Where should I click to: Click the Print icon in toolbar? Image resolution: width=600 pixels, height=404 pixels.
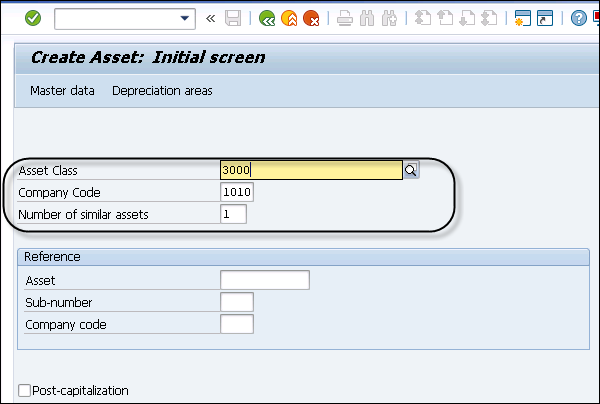tap(344, 18)
